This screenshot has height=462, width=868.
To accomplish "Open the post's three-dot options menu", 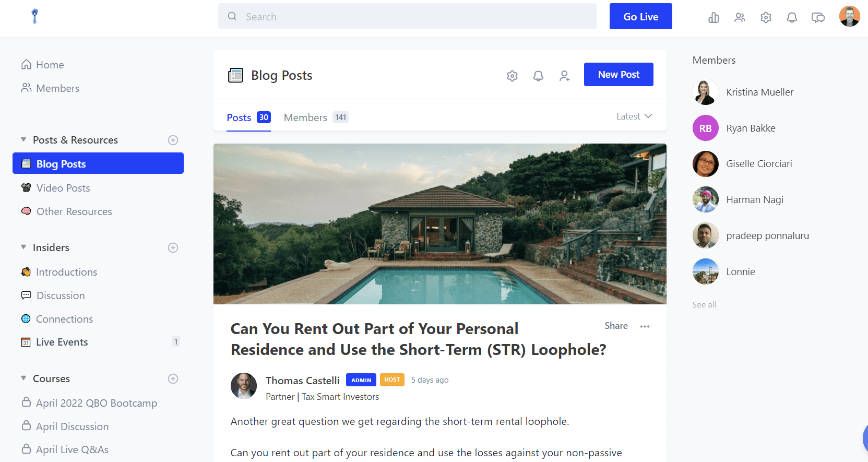I will click(645, 326).
